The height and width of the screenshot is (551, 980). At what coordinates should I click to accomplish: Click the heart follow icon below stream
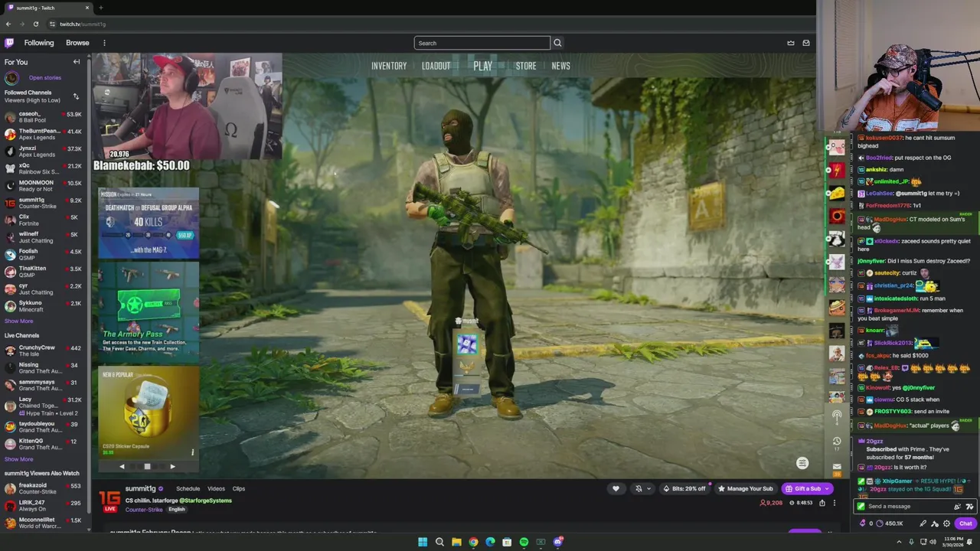point(616,488)
